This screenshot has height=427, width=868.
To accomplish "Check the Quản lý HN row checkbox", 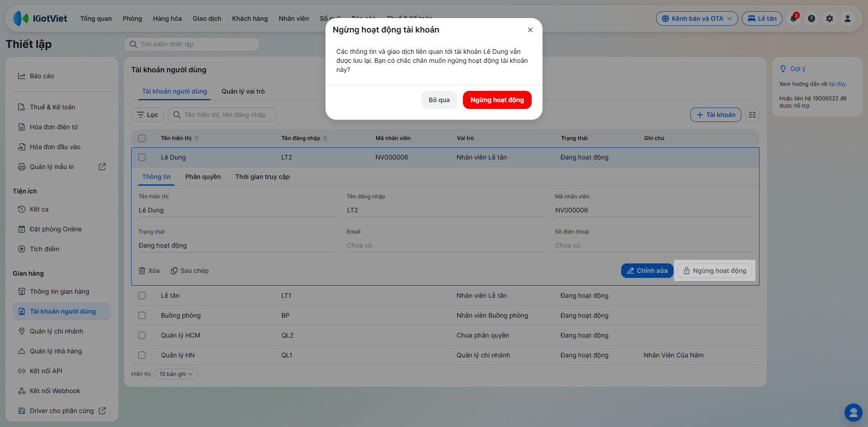I will (142, 355).
